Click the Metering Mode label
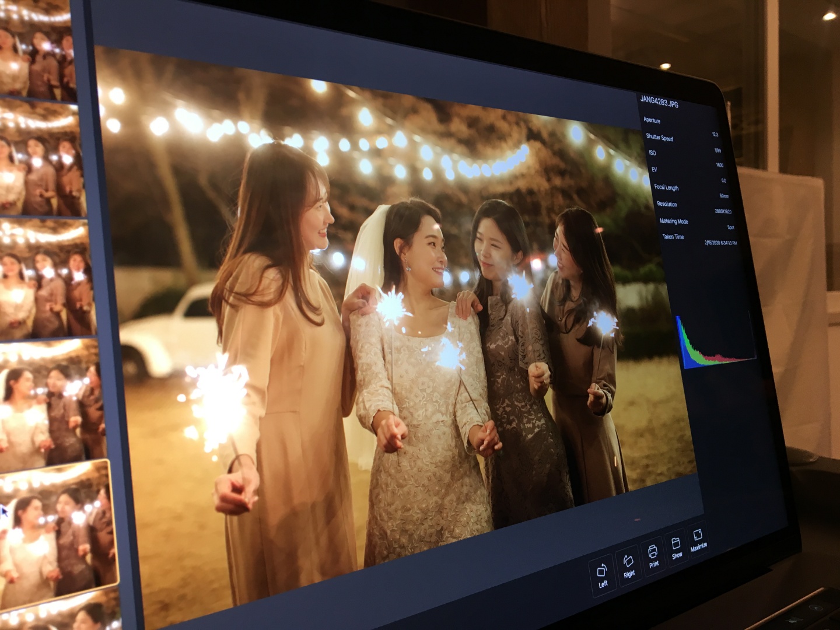 pyautogui.click(x=674, y=221)
